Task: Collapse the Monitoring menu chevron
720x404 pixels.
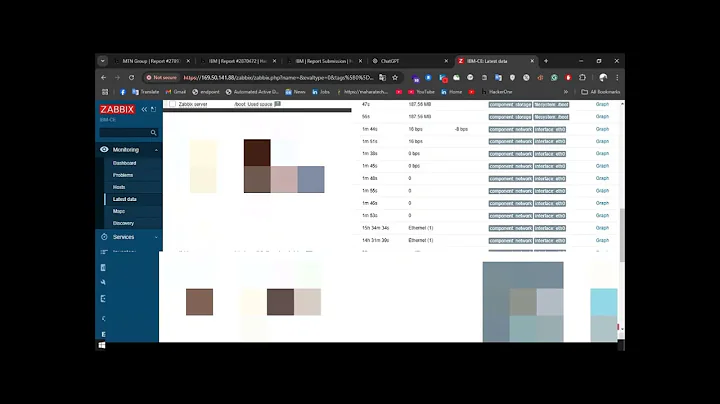Action: point(156,150)
